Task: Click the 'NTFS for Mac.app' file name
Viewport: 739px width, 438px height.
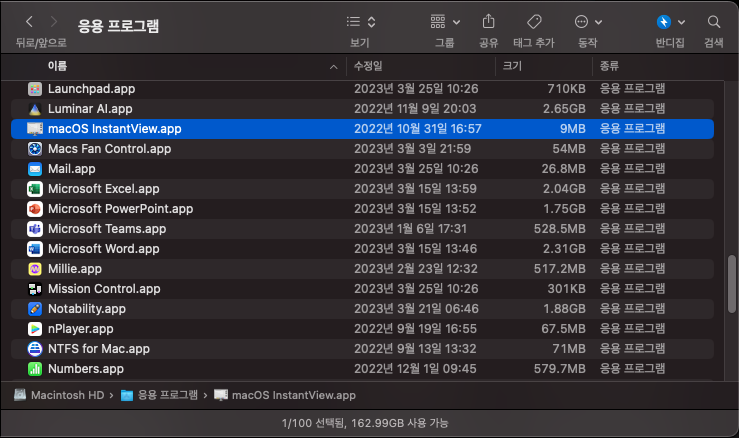Action: point(99,349)
